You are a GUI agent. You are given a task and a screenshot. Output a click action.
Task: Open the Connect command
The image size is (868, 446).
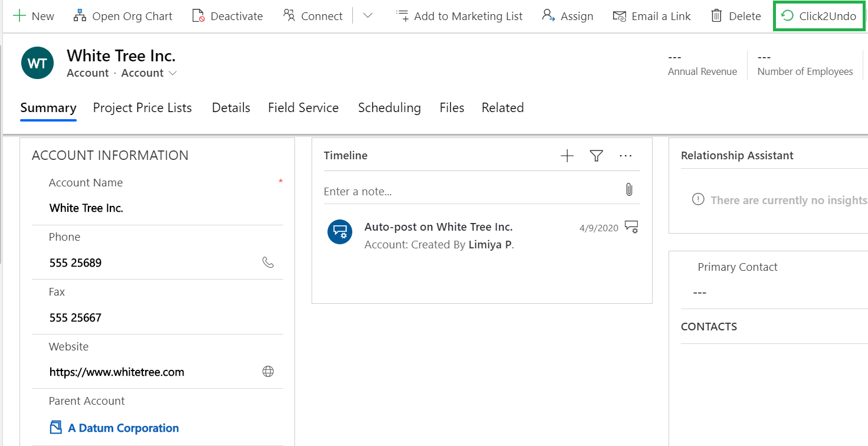(312, 15)
